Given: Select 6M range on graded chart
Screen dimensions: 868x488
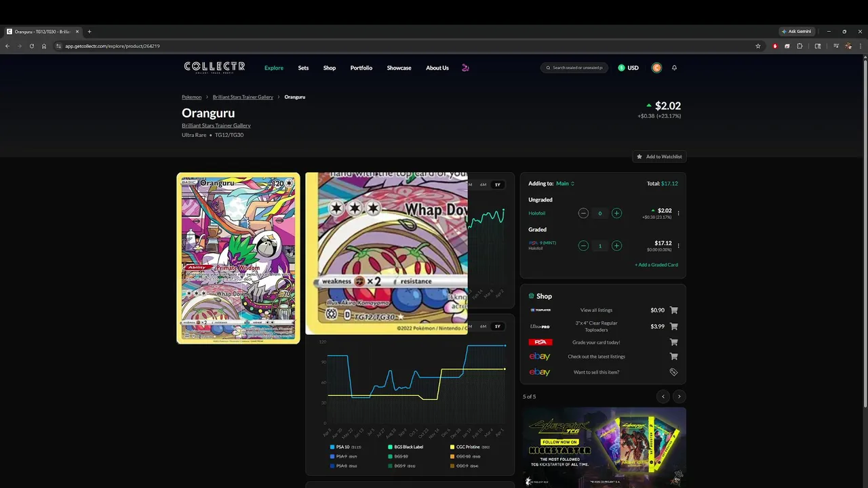Looking at the screenshot, I should point(483,326).
